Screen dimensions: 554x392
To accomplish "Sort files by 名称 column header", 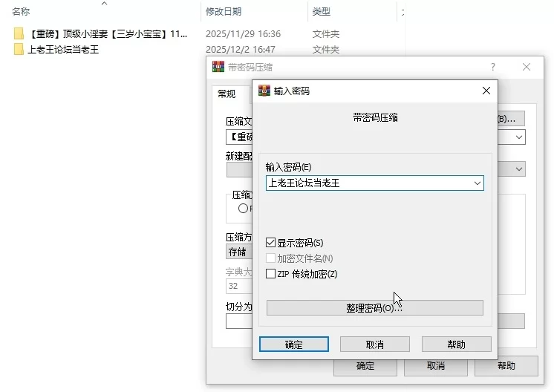I will pos(21,12).
